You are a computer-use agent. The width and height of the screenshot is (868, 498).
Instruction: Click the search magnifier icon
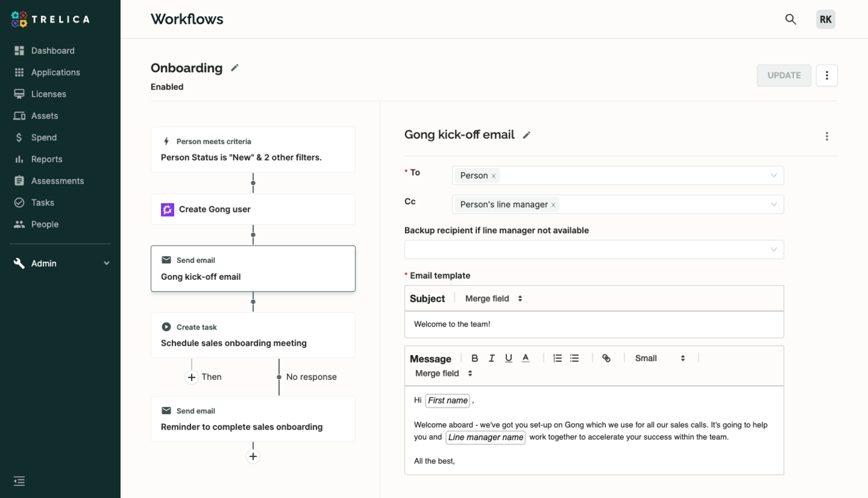[790, 19]
